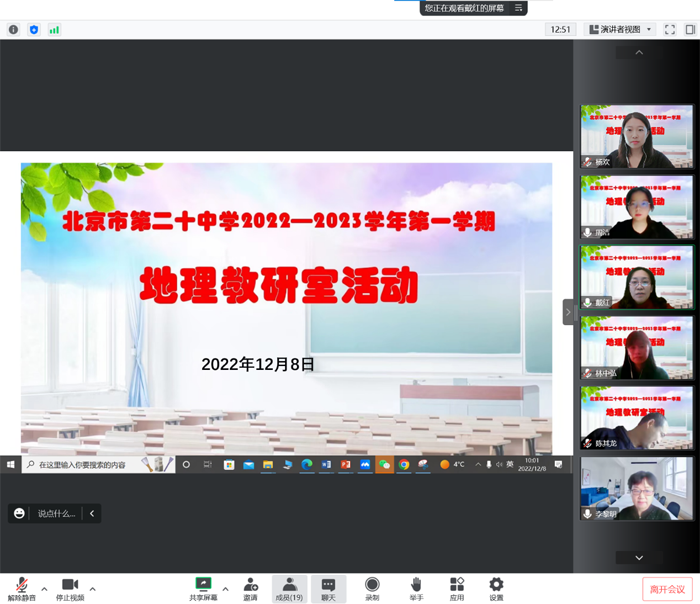This screenshot has height=604, width=700.
Task: Turn off camera with 停止视频
Action: (x=70, y=589)
